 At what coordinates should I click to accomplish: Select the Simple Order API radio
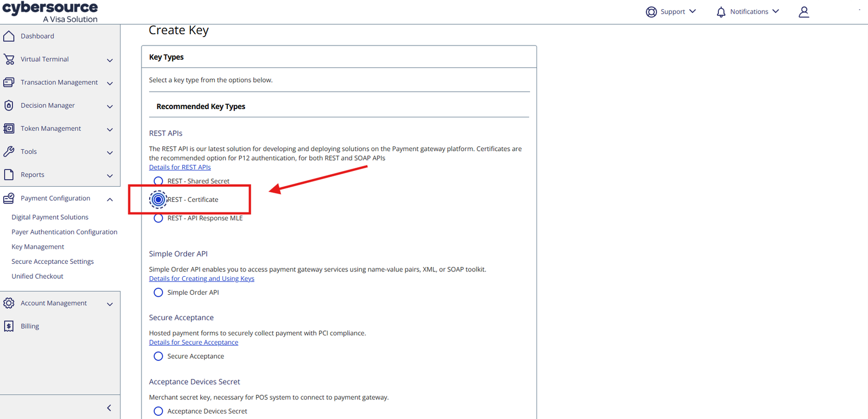click(x=158, y=293)
